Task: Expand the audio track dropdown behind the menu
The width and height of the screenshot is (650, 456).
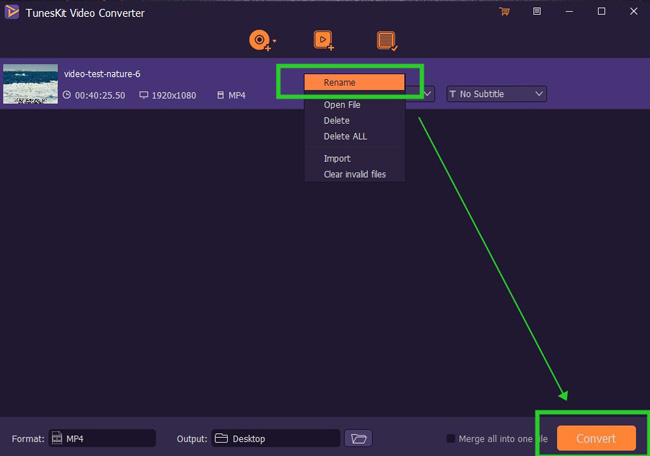Action: click(427, 94)
